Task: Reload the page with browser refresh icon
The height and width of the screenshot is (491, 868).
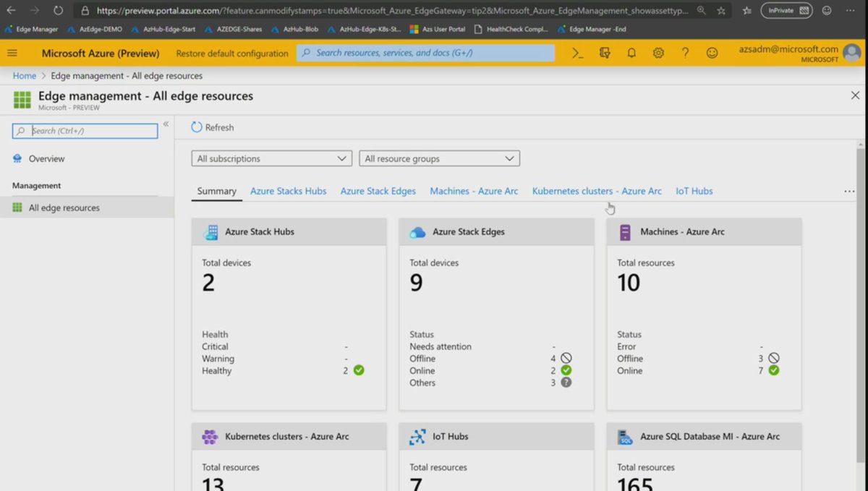Action: point(59,11)
